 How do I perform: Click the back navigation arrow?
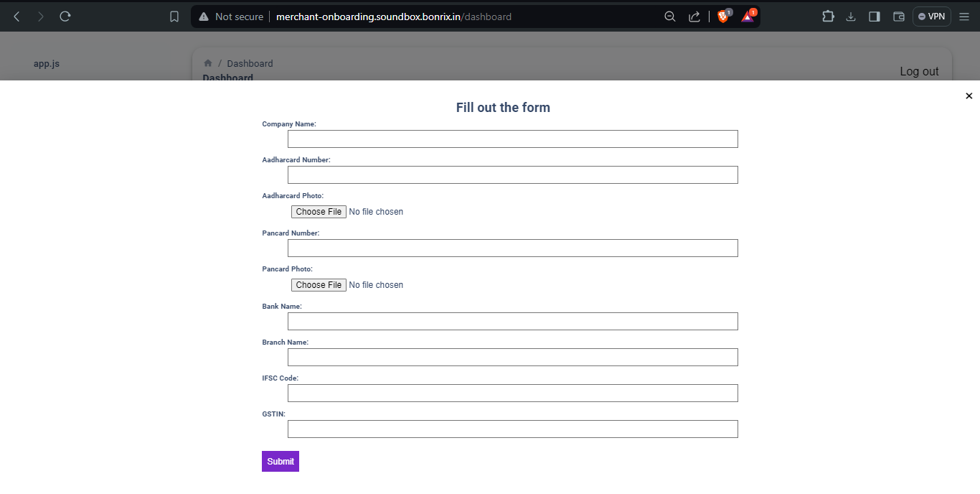(x=16, y=16)
